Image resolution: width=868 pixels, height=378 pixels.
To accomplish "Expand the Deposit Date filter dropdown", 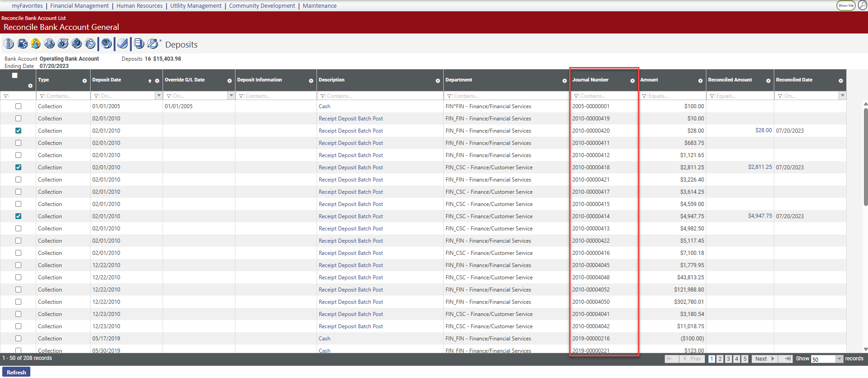I will 158,96.
